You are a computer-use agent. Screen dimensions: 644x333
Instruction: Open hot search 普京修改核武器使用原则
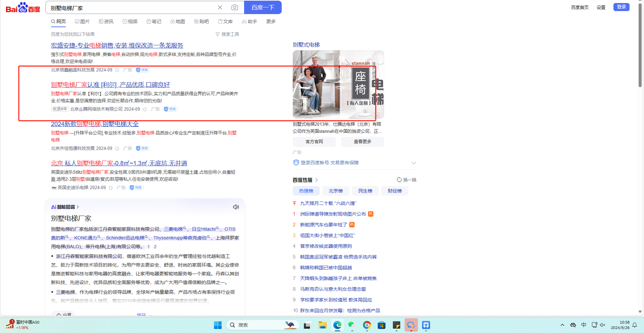pos(326,246)
